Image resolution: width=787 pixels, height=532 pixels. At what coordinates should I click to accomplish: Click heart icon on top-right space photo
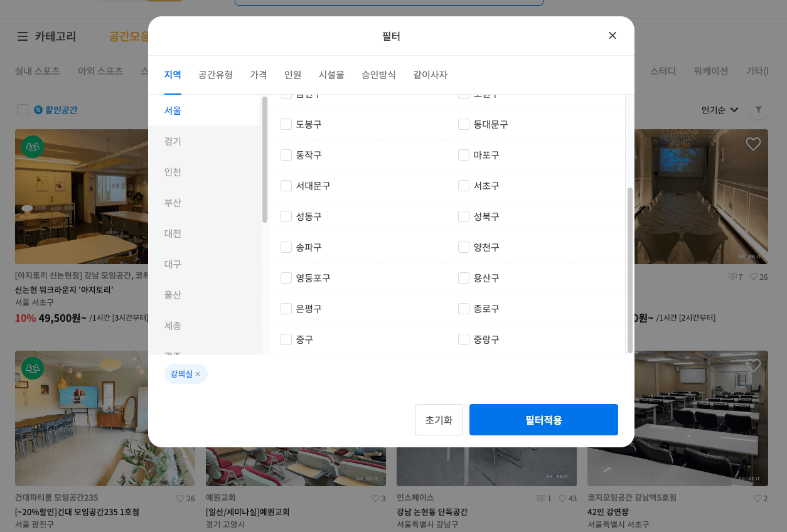click(x=753, y=144)
